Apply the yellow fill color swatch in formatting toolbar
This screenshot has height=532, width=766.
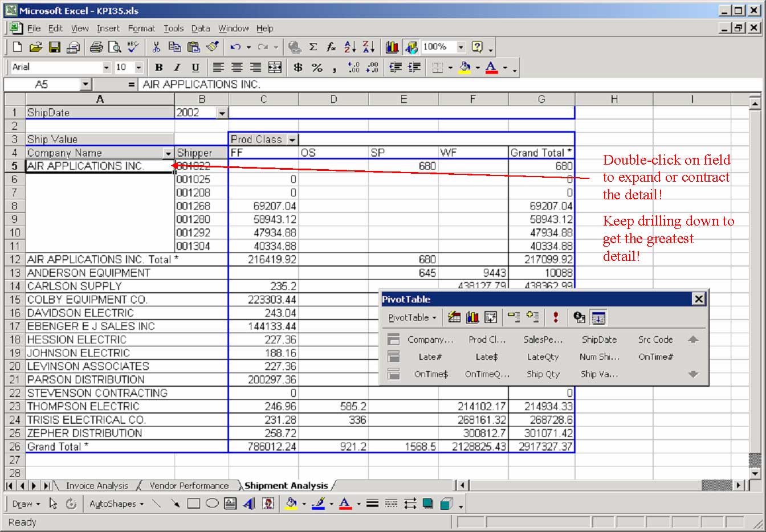465,68
